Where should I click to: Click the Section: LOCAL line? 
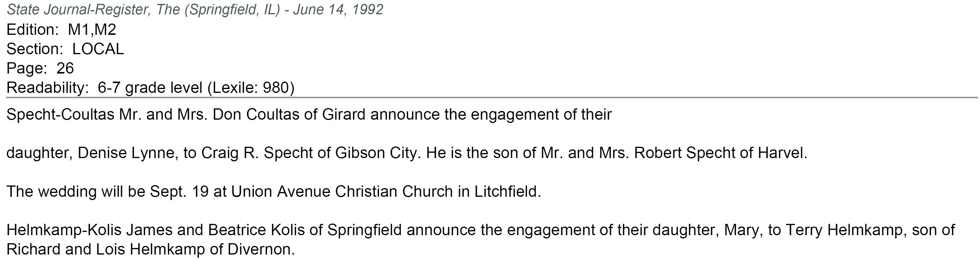pos(65,49)
